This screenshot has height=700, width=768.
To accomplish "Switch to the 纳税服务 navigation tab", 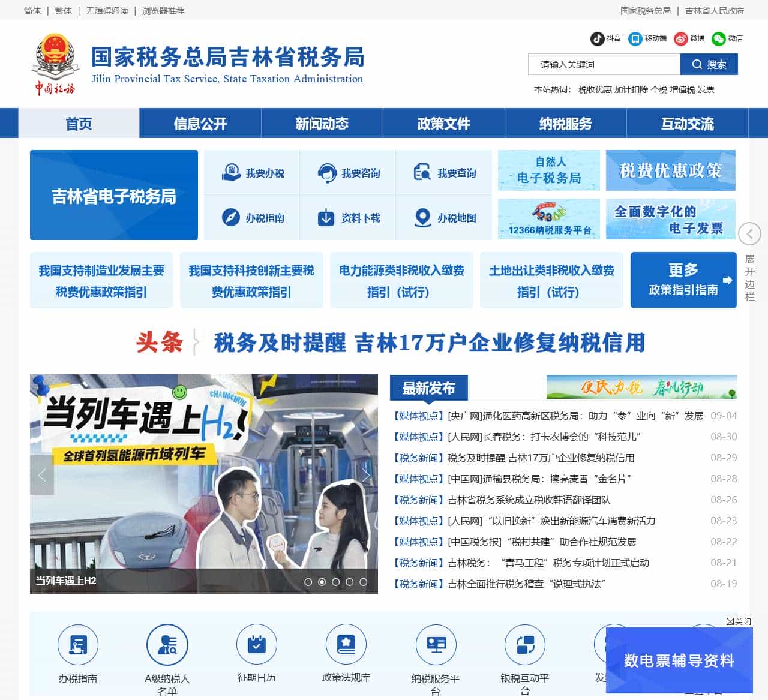I will (x=566, y=124).
